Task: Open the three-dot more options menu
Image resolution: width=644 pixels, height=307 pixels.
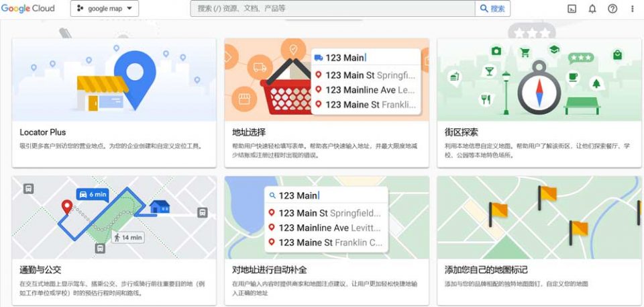Action: [633, 9]
